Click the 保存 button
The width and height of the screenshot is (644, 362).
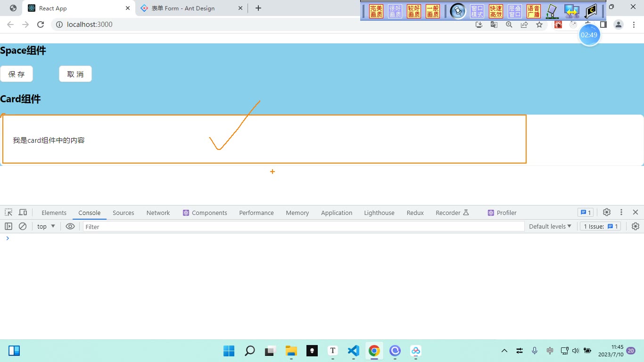(17, 74)
